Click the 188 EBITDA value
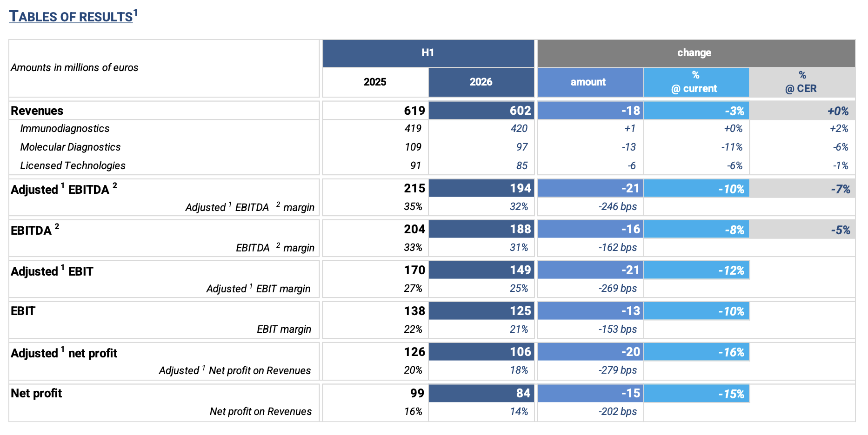 tap(520, 229)
